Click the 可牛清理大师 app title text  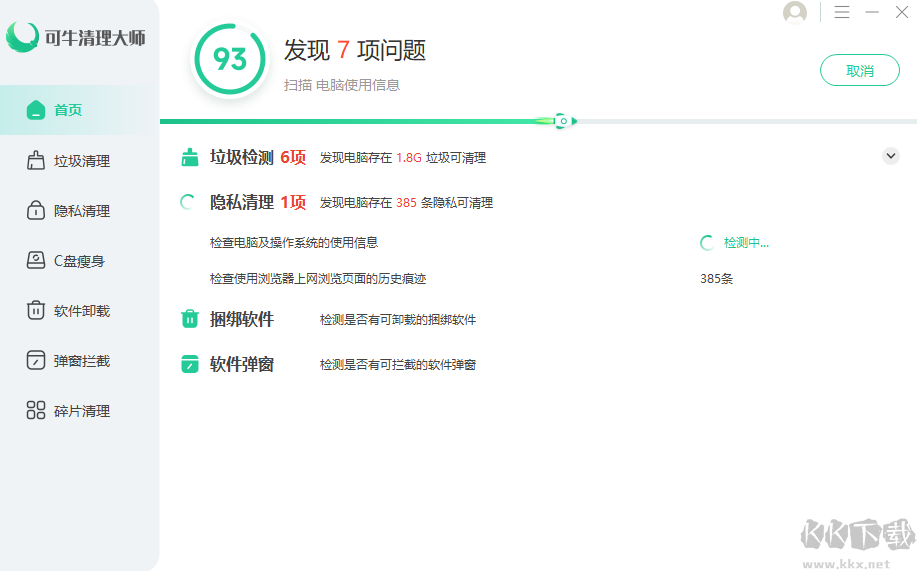click(x=95, y=38)
